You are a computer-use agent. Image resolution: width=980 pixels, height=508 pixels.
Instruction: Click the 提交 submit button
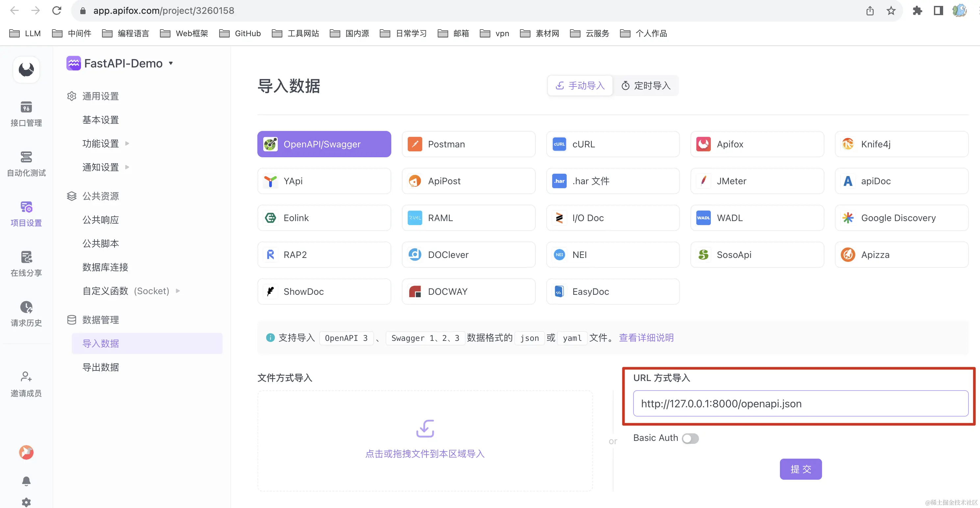[800, 469]
